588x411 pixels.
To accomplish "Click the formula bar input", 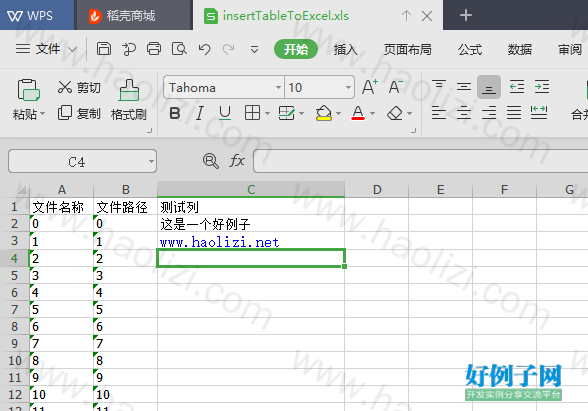I will (x=420, y=161).
